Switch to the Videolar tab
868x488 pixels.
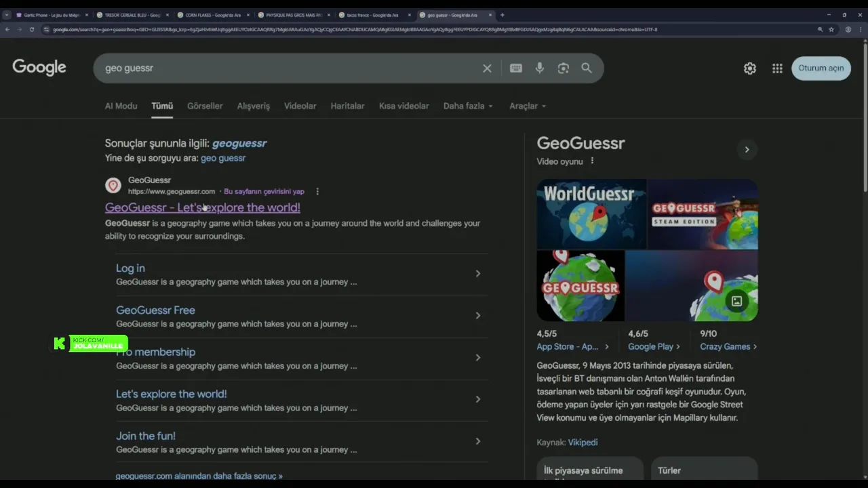pyautogui.click(x=300, y=106)
